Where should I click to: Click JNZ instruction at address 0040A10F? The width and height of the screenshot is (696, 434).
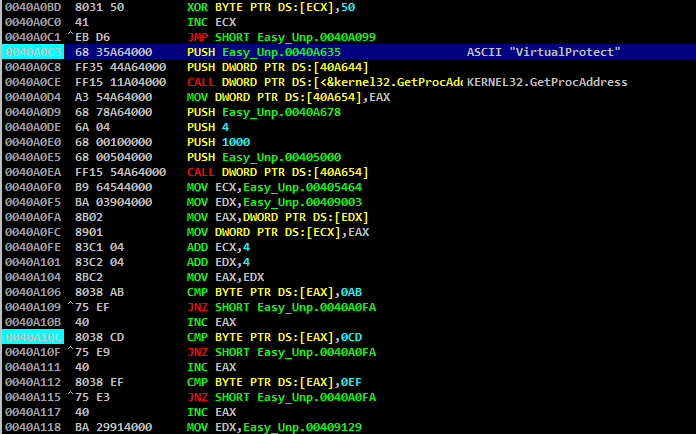(x=281, y=352)
